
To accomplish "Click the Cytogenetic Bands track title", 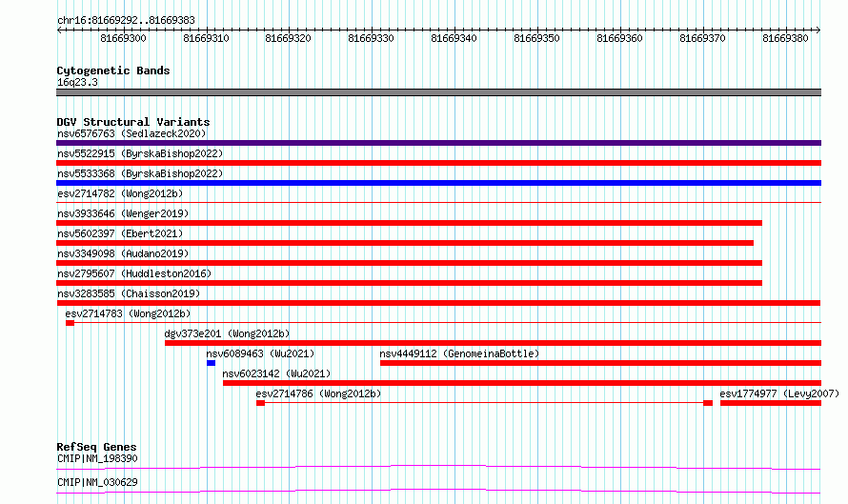I will (x=113, y=71).
